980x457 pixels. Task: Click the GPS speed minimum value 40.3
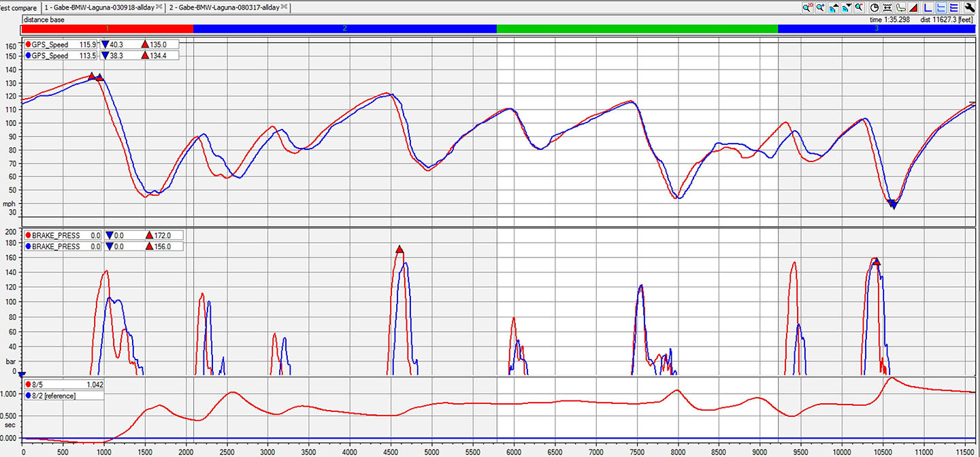(116, 45)
